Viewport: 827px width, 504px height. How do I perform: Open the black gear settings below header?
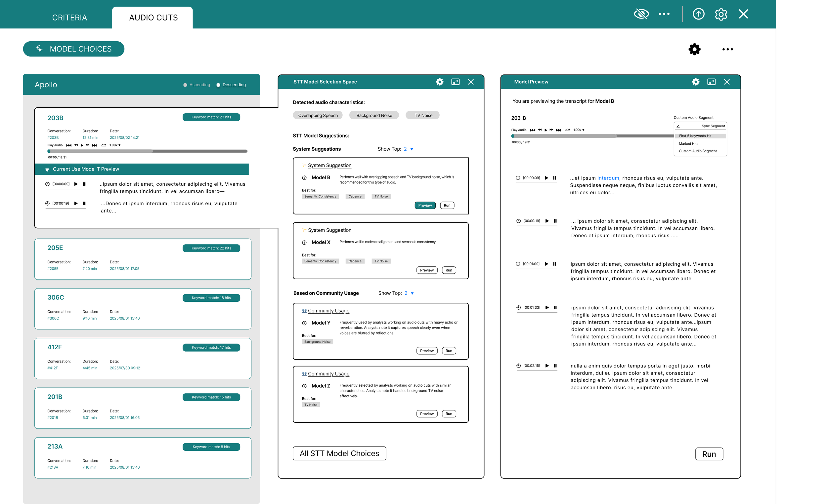tap(694, 49)
